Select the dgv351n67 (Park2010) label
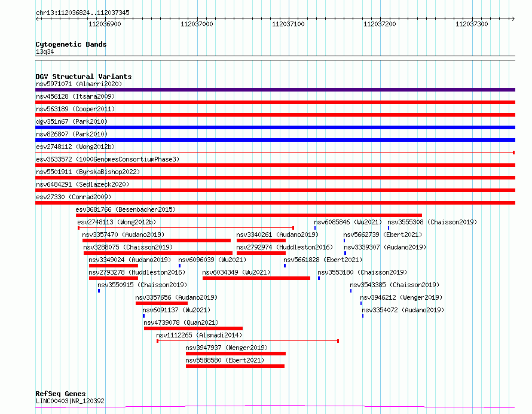The height and width of the screenshot is (414, 532). pyautogui.click(x=72, y=121)
